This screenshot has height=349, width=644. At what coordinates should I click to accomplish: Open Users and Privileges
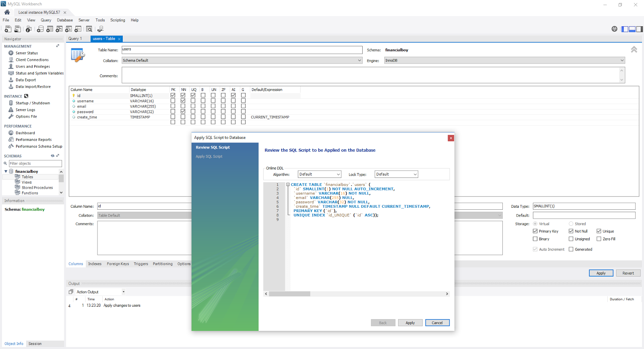[33, 66]
